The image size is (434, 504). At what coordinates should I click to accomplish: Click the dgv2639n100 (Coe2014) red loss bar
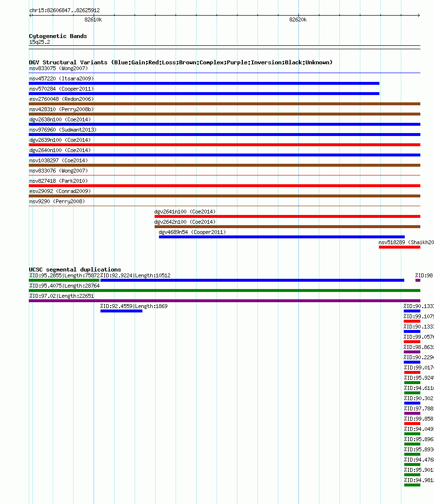tap(224, 145)
